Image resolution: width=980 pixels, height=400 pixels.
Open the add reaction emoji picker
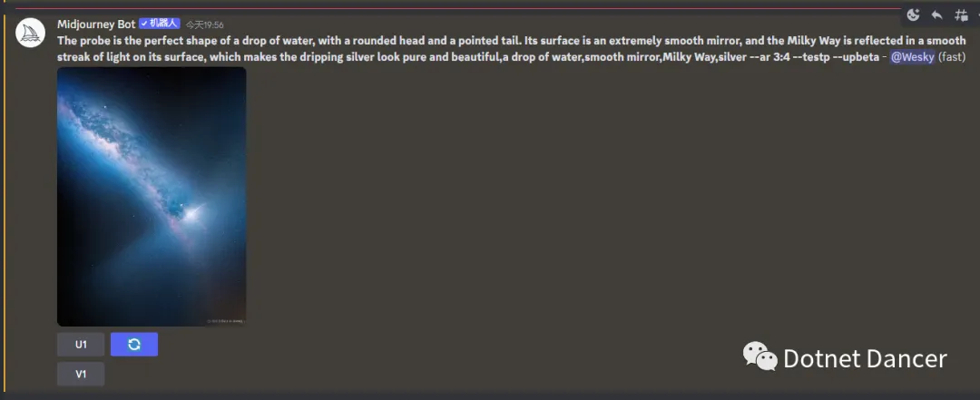click(913, 15)
